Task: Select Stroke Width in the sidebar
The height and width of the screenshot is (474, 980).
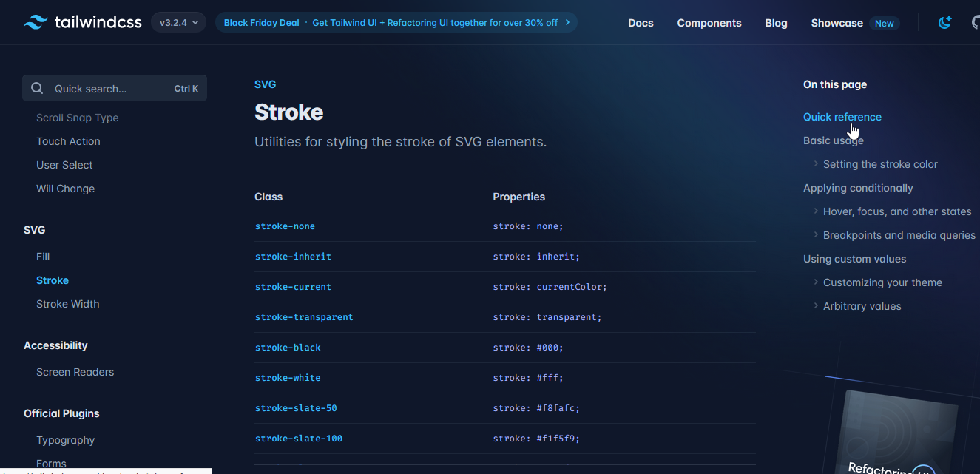Action: tap(67, 304)
